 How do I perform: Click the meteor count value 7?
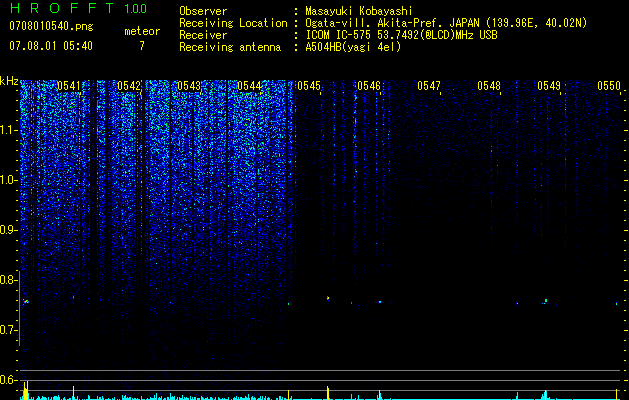(x=142, y=46)
